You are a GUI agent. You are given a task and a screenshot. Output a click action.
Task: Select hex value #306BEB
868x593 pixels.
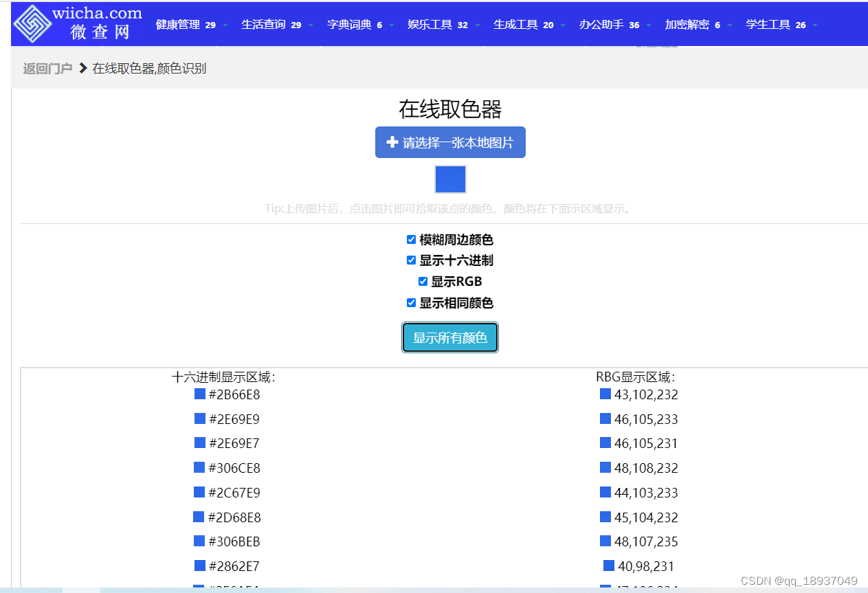[234, 542]
